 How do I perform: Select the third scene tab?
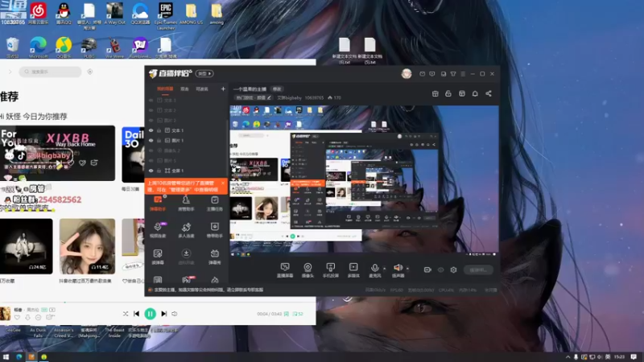[202, 88]
